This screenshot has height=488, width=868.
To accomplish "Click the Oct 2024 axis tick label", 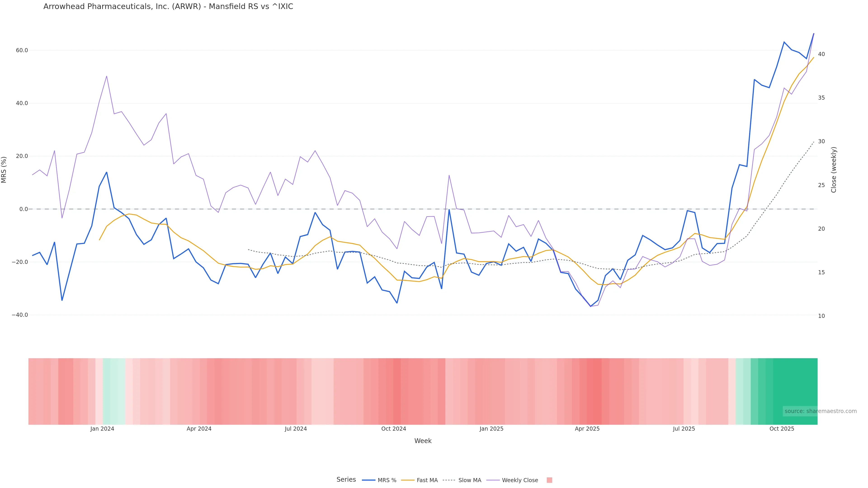I will click(x=394, y=429).
